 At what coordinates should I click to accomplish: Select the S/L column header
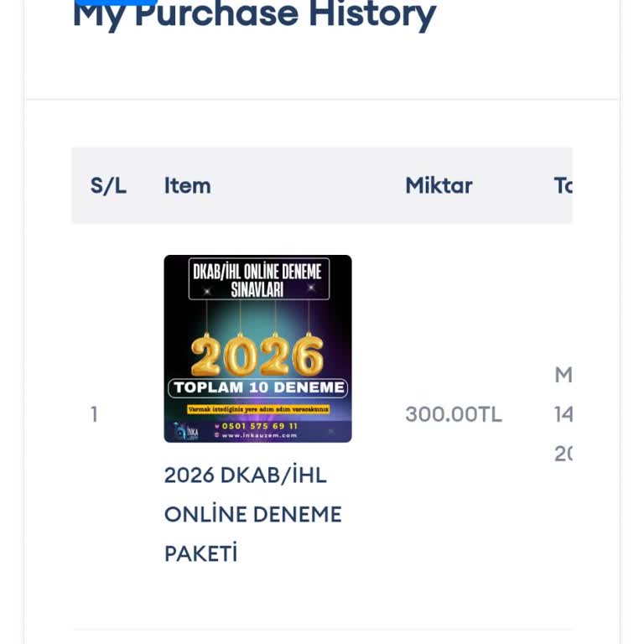108,185
